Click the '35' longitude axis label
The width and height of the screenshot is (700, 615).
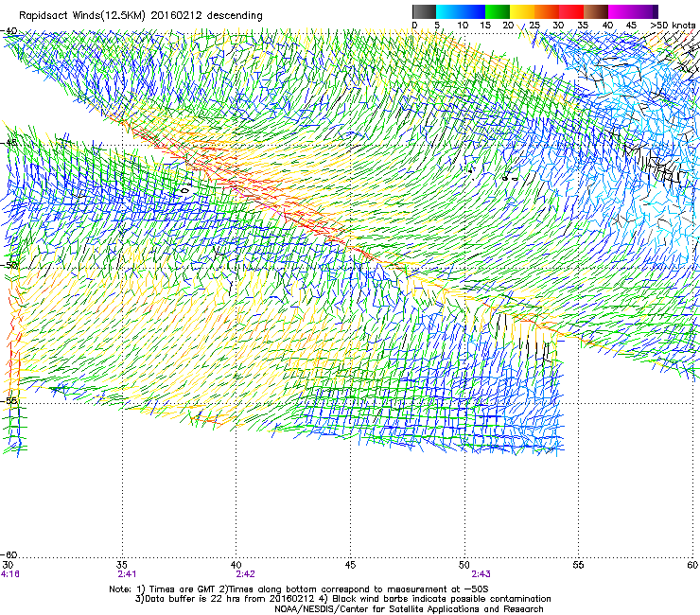coord(122,565)
